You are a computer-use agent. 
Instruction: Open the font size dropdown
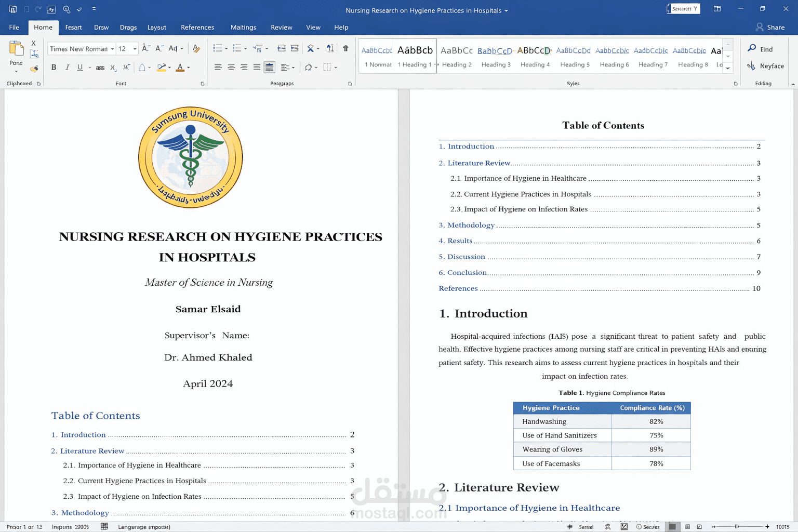click(135, 49)
